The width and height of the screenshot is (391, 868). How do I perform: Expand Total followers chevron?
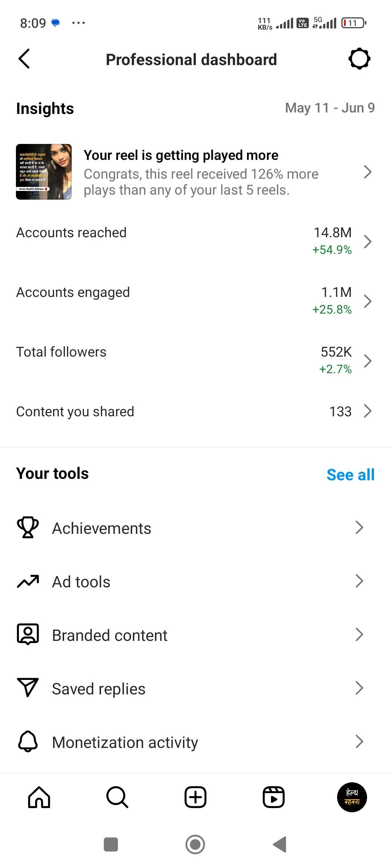(367, 361)
